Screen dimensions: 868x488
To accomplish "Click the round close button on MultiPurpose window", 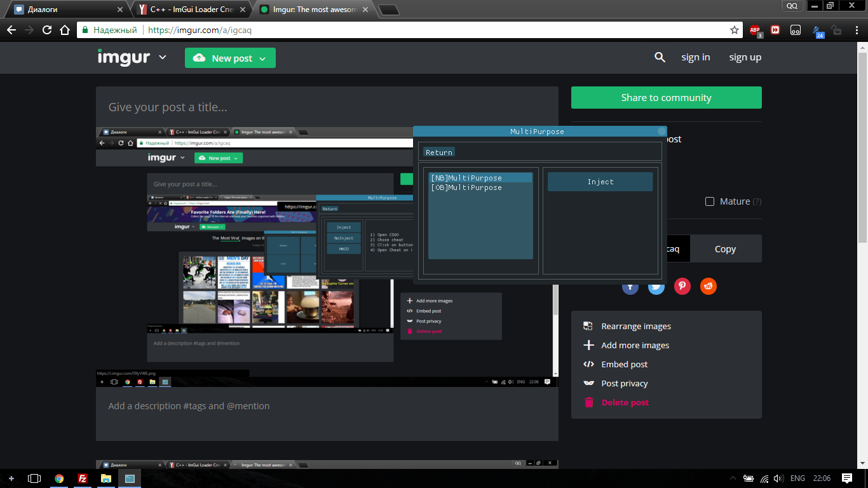I will pos(661,132).
